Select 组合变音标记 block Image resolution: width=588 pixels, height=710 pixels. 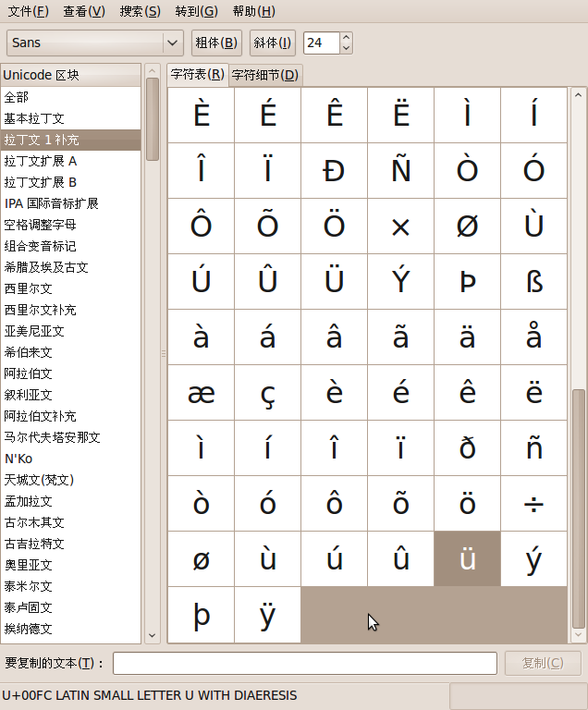click(x=70, y=246)
